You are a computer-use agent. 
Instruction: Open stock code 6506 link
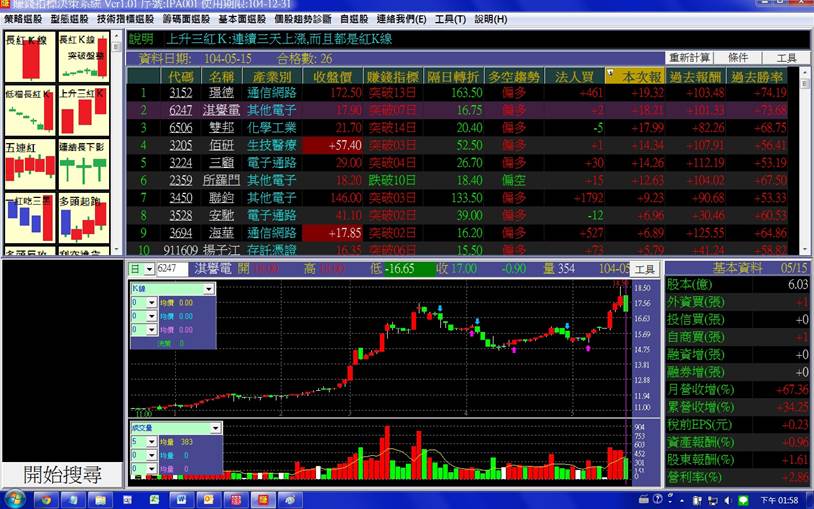181,128
